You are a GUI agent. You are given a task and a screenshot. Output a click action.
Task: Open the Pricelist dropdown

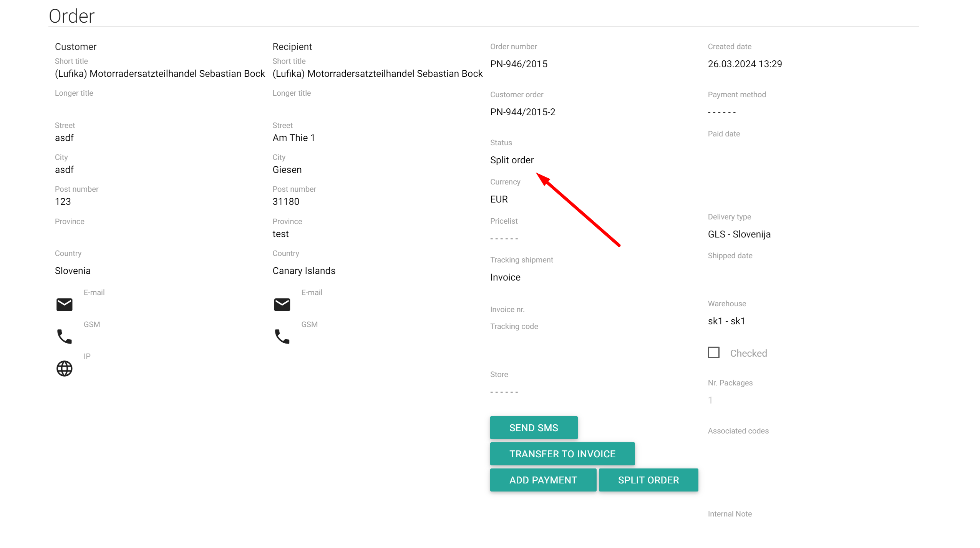(504, 238)
